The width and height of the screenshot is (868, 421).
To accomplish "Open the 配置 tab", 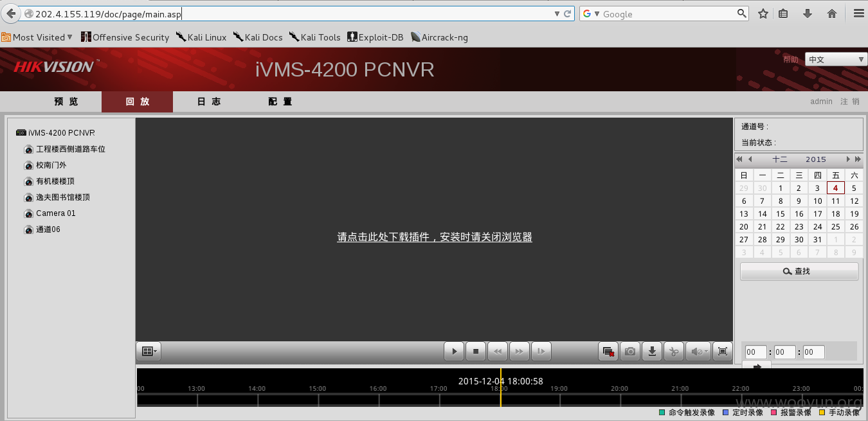I will coord(280,102).
